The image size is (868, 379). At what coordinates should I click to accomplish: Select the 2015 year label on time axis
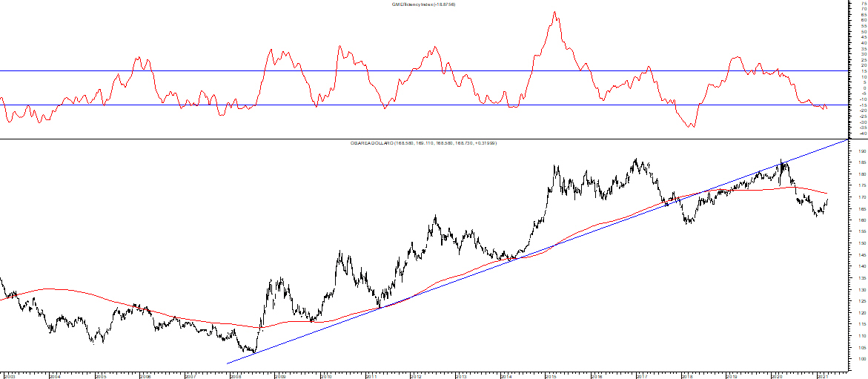[551, 376]
